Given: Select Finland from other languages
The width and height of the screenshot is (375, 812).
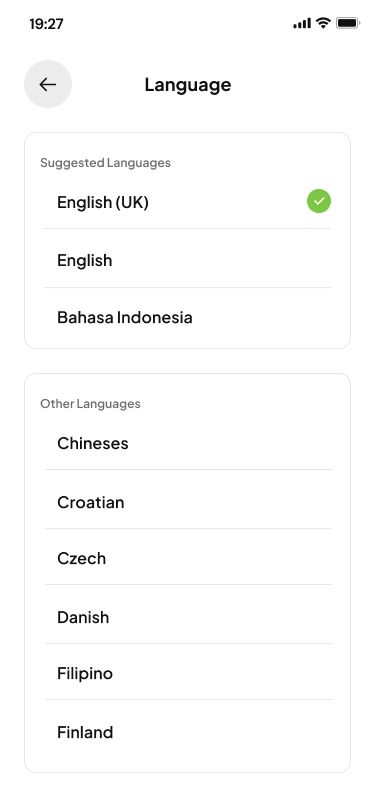Looking at the screenshot, I should (x=189, y=731).
